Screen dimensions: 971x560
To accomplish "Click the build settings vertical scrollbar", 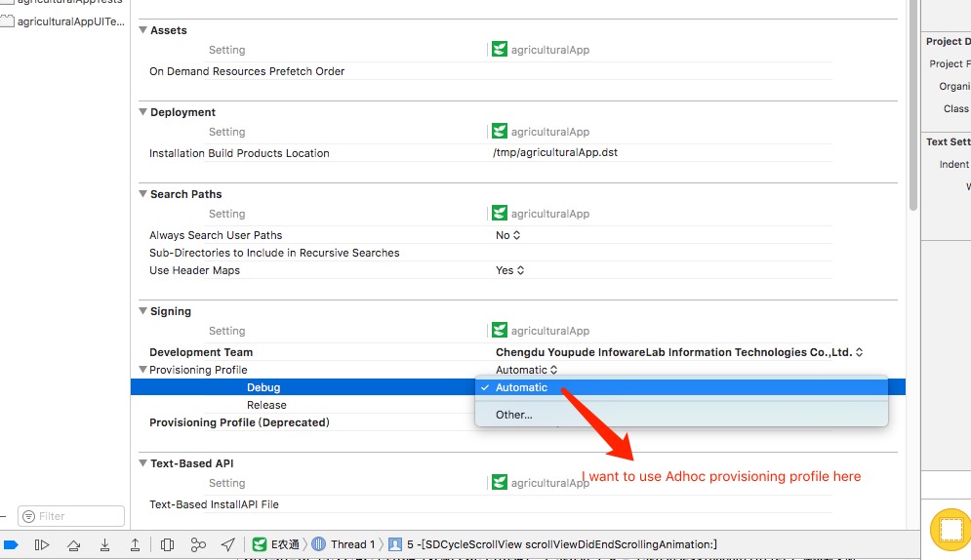I will 913,105.
